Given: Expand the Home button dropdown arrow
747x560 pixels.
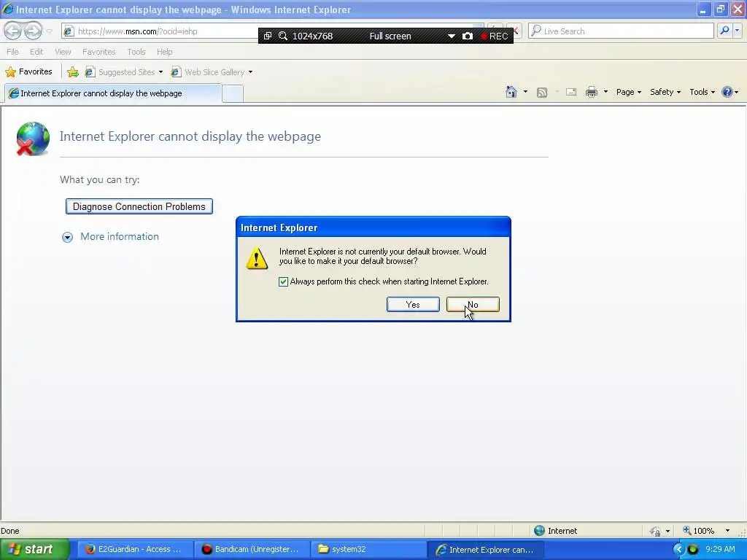Looking at the screenshot, I should [525, 92].
